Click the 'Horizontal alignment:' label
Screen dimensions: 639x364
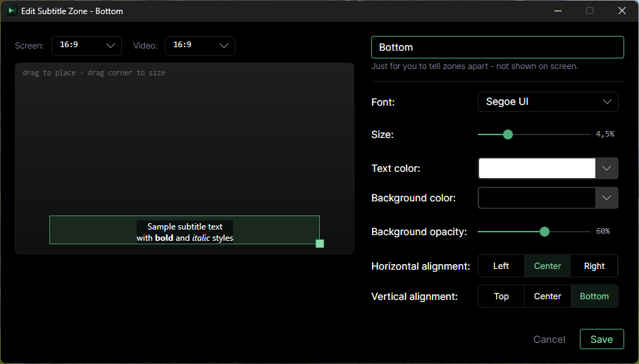coord(421,266)
